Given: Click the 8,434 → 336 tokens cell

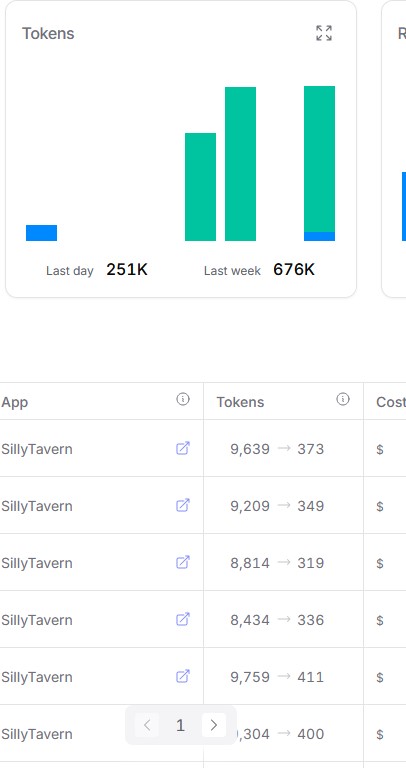Looking at the screenshot, I should coord(277,620).
